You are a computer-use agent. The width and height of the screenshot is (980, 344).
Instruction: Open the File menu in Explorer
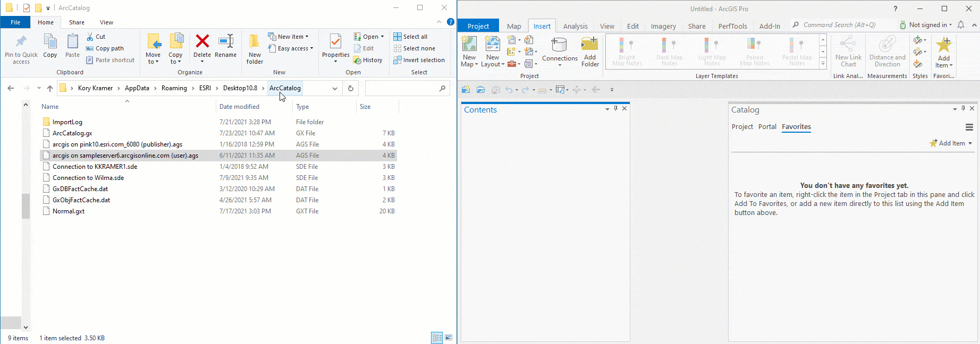pos(15,22)
